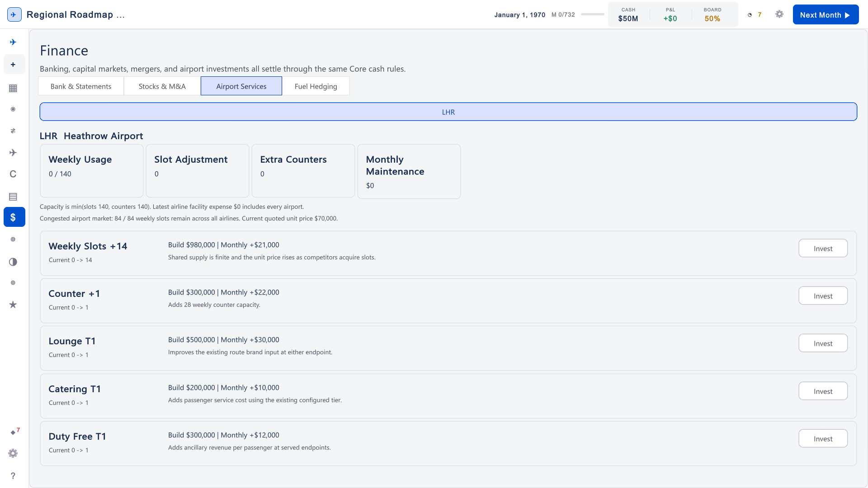Click the 'Build $980,000 | Monthly +$21,000' text

point(224,245)
